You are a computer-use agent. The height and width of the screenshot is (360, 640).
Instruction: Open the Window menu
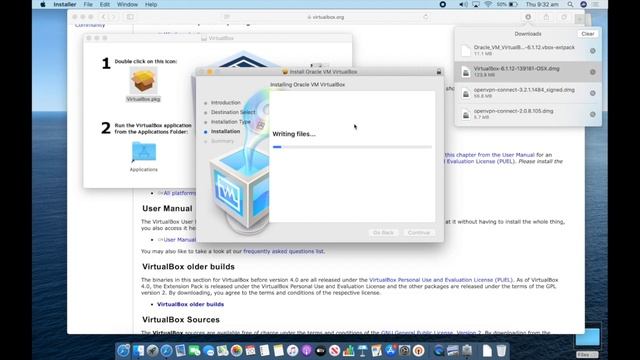click(x=127, y=4)
